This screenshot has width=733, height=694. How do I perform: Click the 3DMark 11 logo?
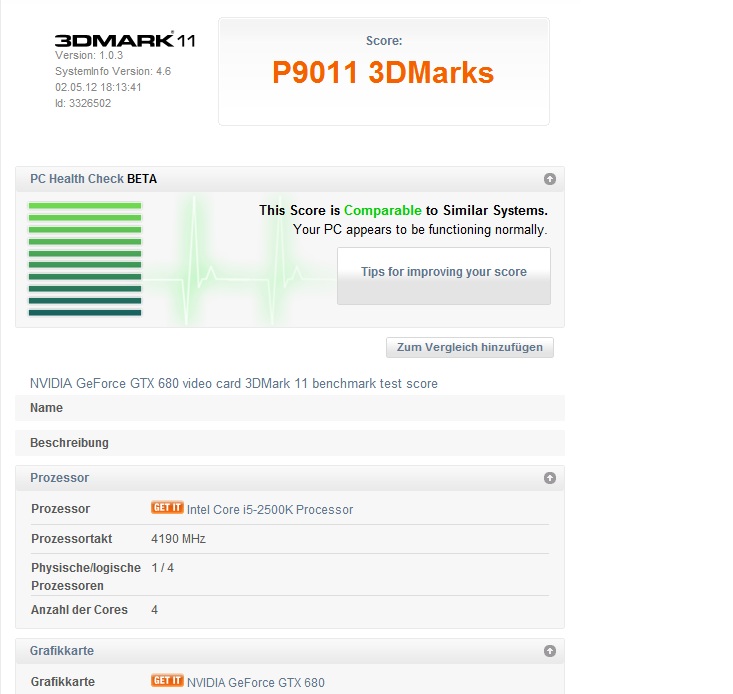(x=125, y=40)
